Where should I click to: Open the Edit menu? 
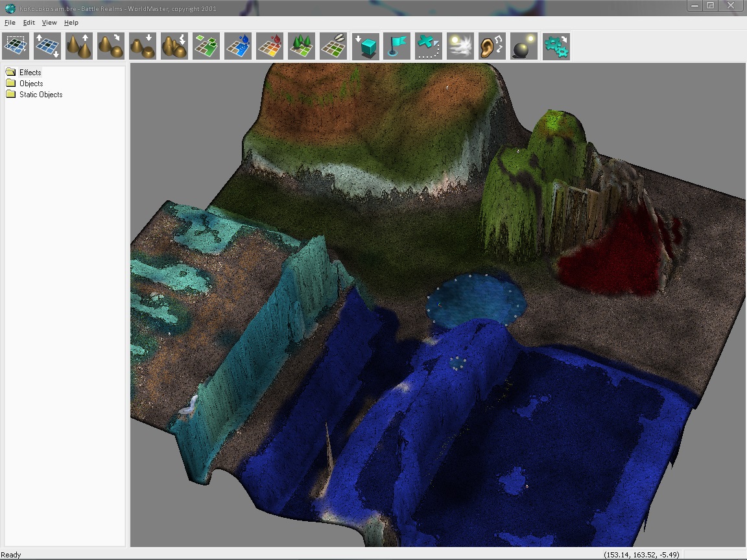pyautogui.click(x=29, y=23)
